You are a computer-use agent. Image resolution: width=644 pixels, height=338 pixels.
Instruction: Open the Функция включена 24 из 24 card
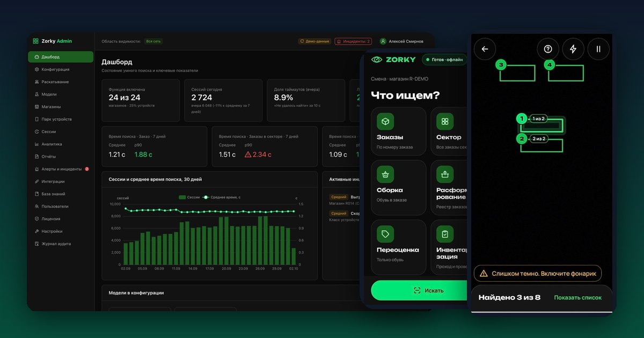[x=141, y=100]
